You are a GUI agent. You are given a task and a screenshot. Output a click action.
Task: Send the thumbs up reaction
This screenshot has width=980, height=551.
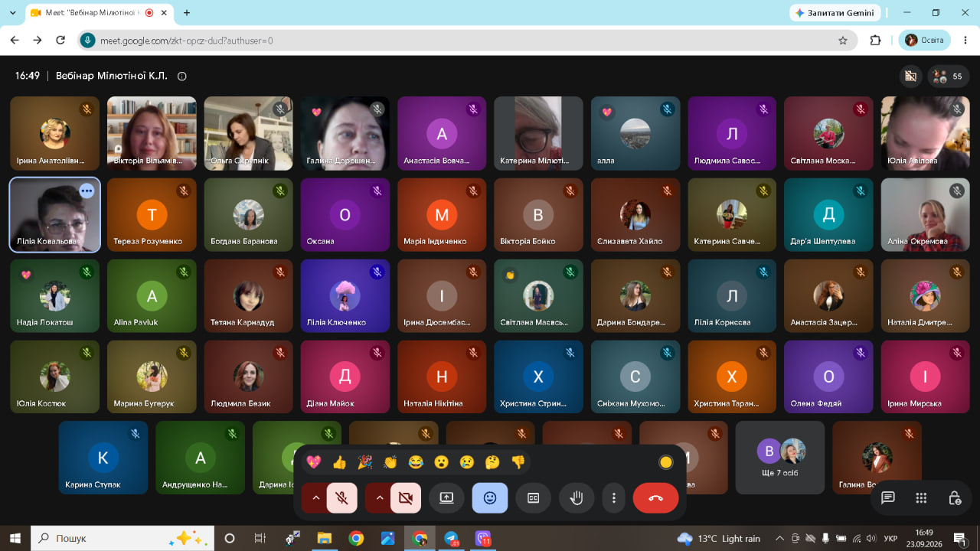[339, 462]
